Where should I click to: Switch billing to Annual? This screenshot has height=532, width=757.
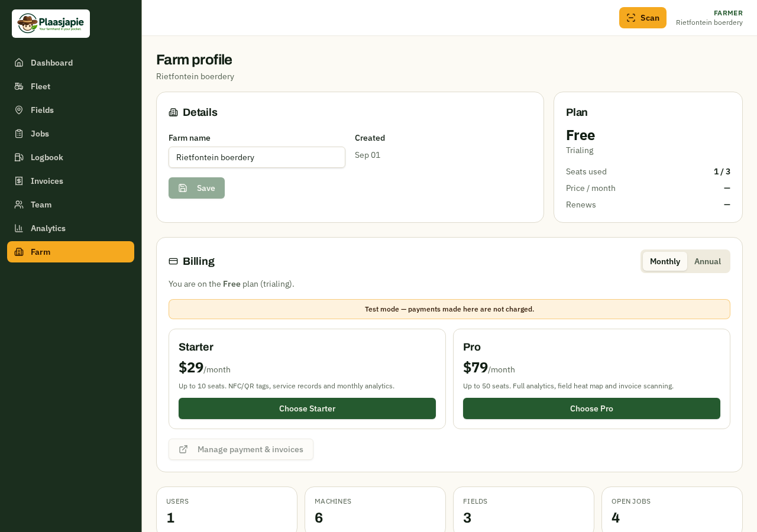point(707,261)
